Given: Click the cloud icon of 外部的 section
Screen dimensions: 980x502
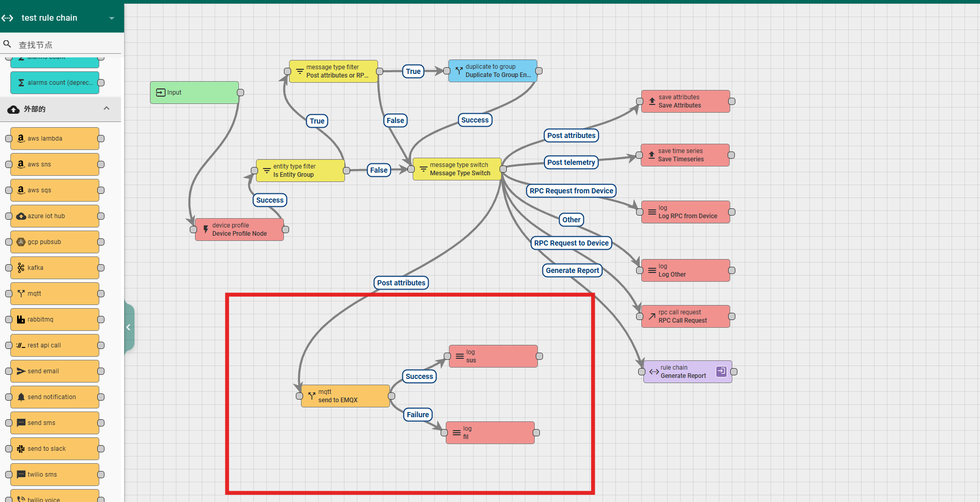Looking at the screenshot, I should point(13,109).
